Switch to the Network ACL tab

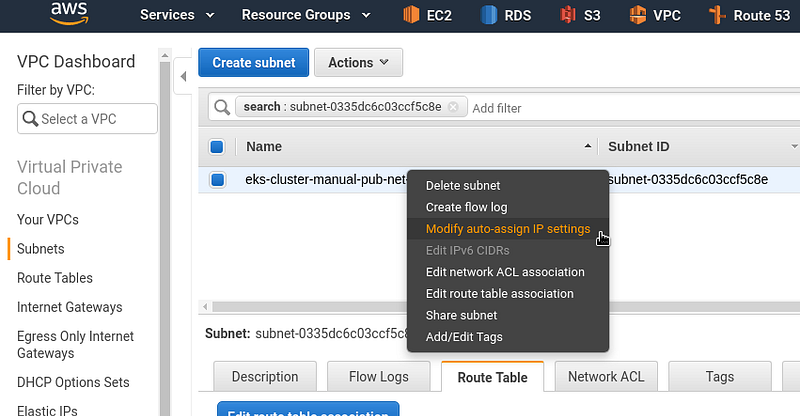606,377
